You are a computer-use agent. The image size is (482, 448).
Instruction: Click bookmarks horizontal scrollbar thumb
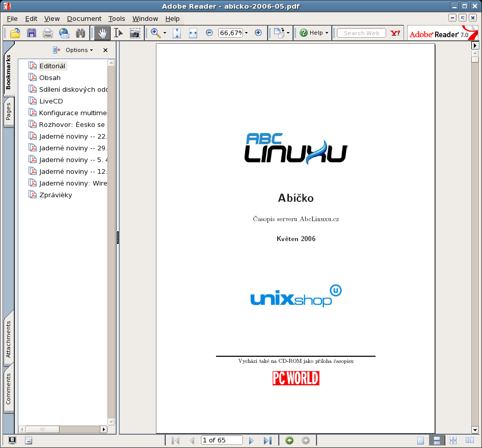click(x=42, y=429)
